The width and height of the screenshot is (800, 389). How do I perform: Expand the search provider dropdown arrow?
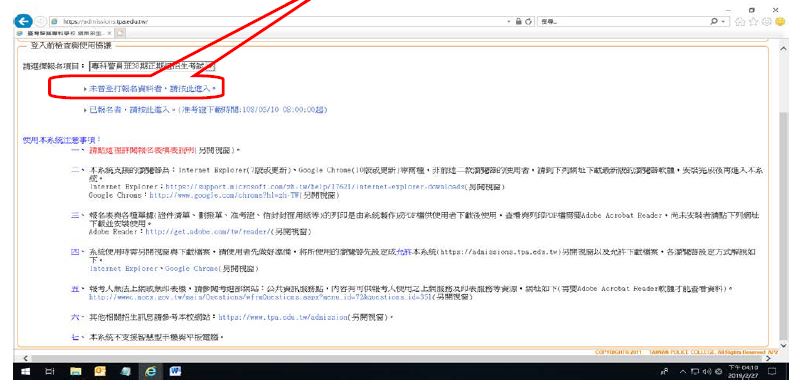click(x=723, y=21)
